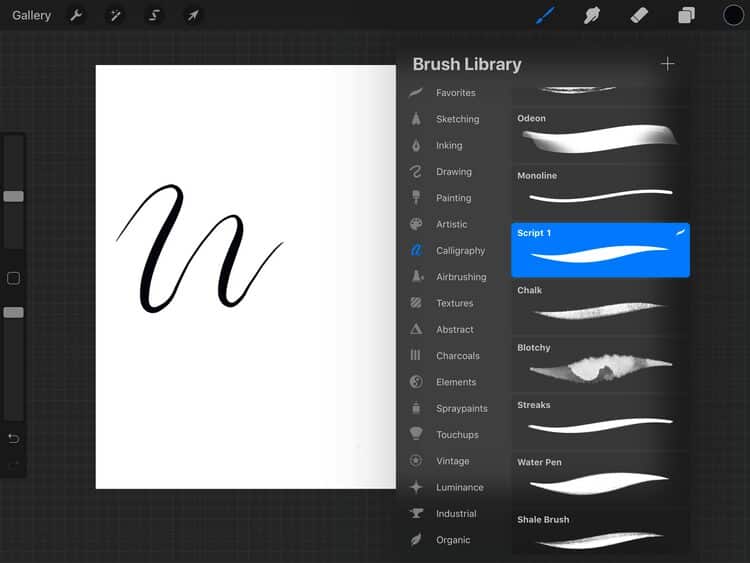750x563 pixels.
Task: Select the Smudge tool
Action: pos(592,15)
